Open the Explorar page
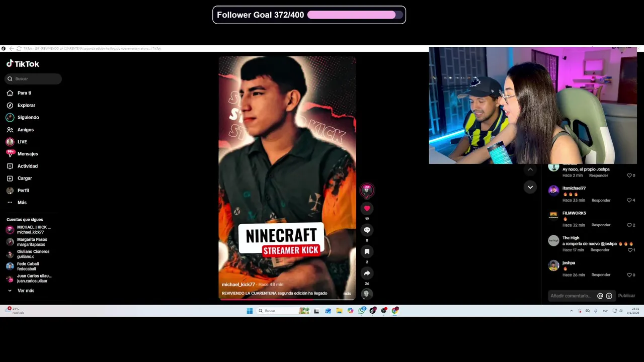644x362 pixels. (x=21, y=105)
